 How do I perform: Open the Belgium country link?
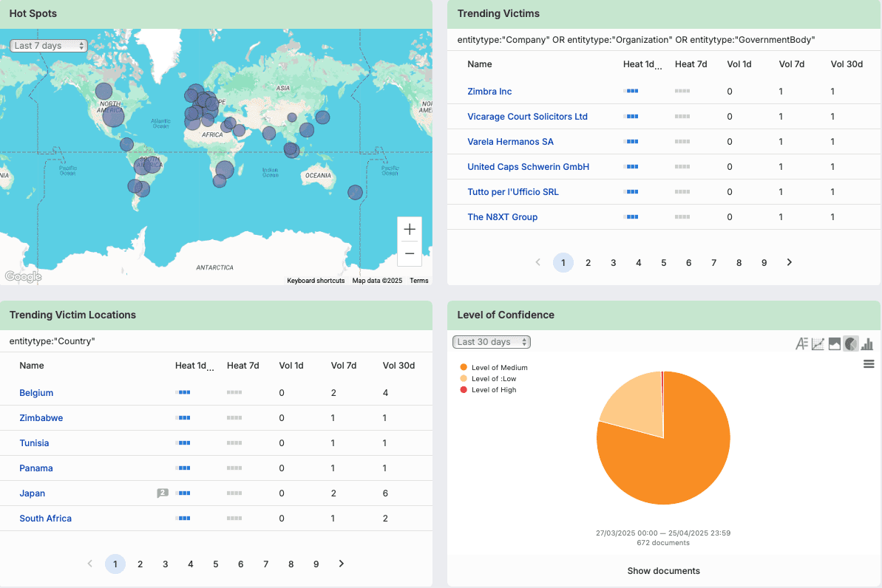tap(36, 392)
